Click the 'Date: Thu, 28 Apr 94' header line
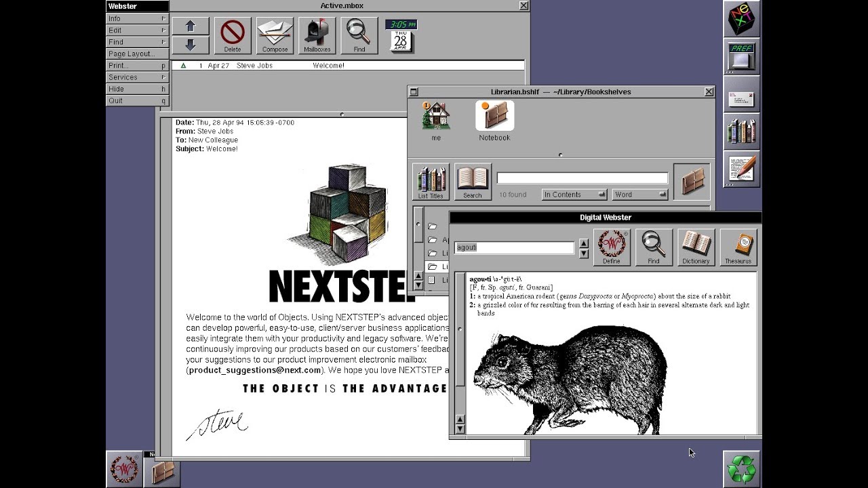The height and width of the screenshot is (488, 868). (x=235, y=123)
